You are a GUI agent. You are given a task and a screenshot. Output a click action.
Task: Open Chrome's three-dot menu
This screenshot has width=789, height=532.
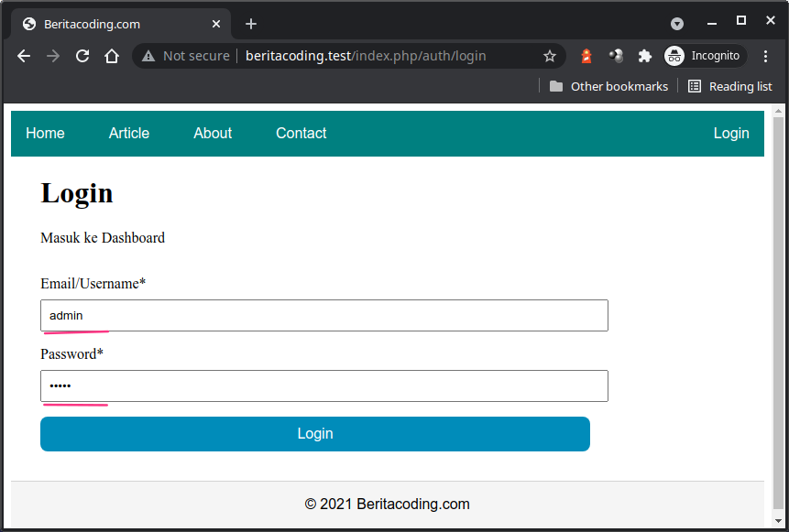tap(766, 56)
